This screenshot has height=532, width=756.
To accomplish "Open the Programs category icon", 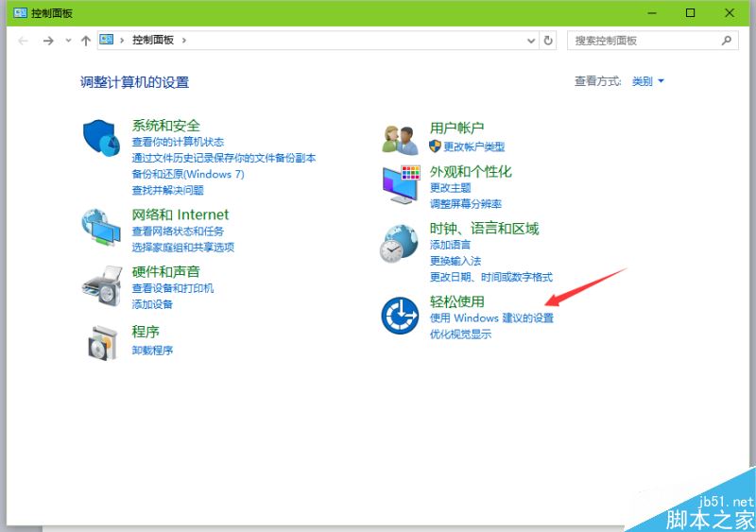I will pos(101,341).
